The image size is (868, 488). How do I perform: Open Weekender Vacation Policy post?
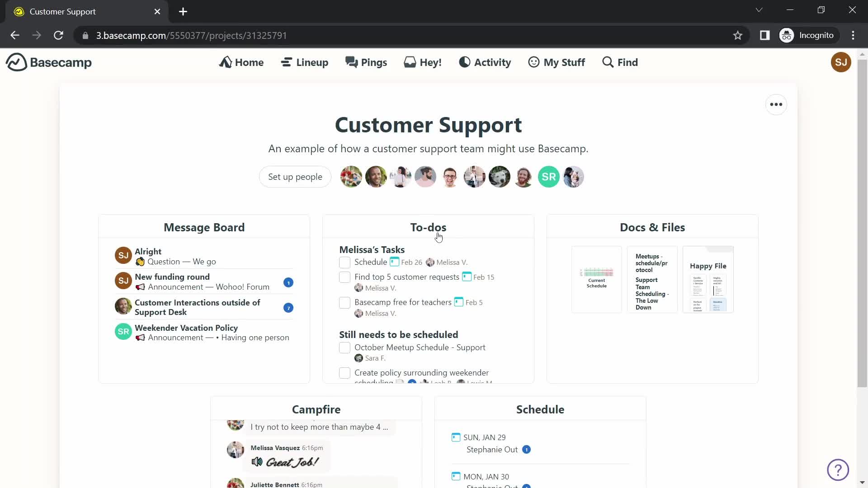187,328
